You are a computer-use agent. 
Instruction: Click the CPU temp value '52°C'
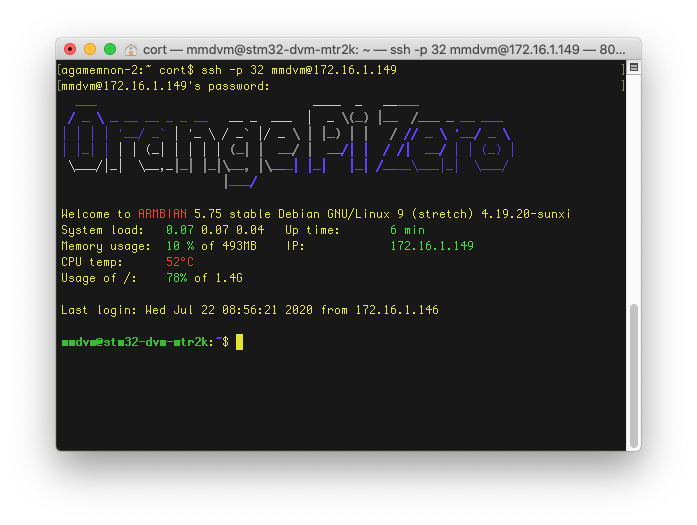tap(180, 262)
